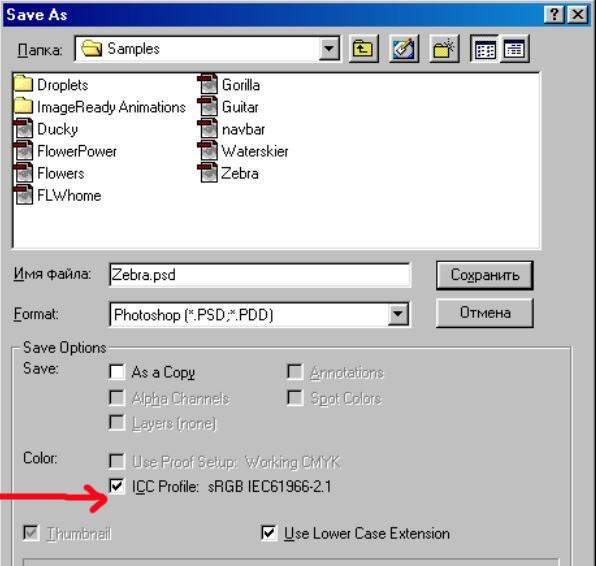The image size is (596, 566).
Task: Click the Сохранить button
Action: tap(485, 275)
